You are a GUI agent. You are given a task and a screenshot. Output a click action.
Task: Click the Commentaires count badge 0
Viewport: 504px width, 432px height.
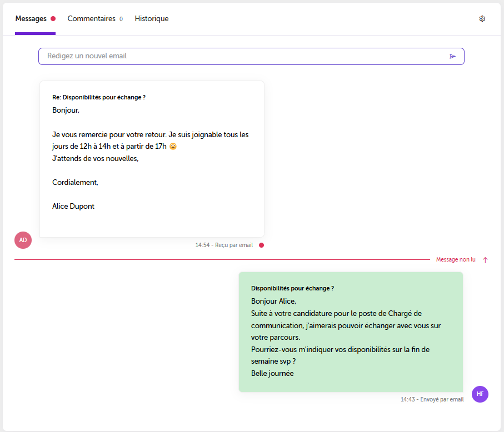[121, 19]
